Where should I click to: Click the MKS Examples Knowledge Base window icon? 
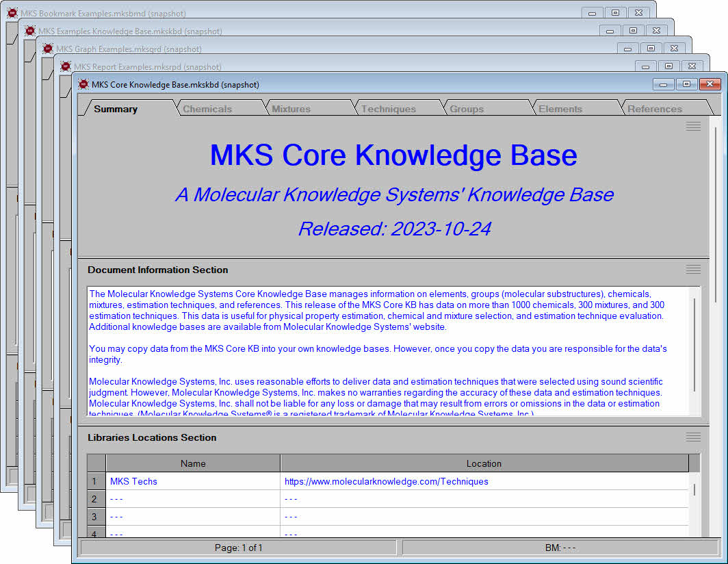coord(30,31)
